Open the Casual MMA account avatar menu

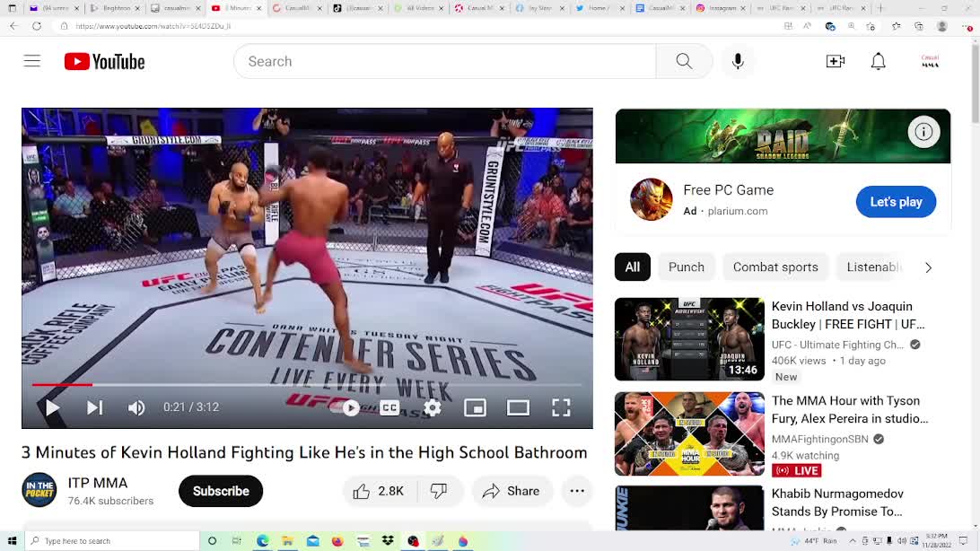(x=930, y=61)
